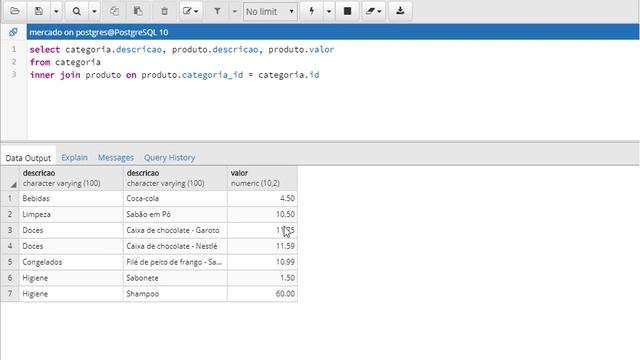
Task: Select the Shampoo cell
Action: [175, 294]
